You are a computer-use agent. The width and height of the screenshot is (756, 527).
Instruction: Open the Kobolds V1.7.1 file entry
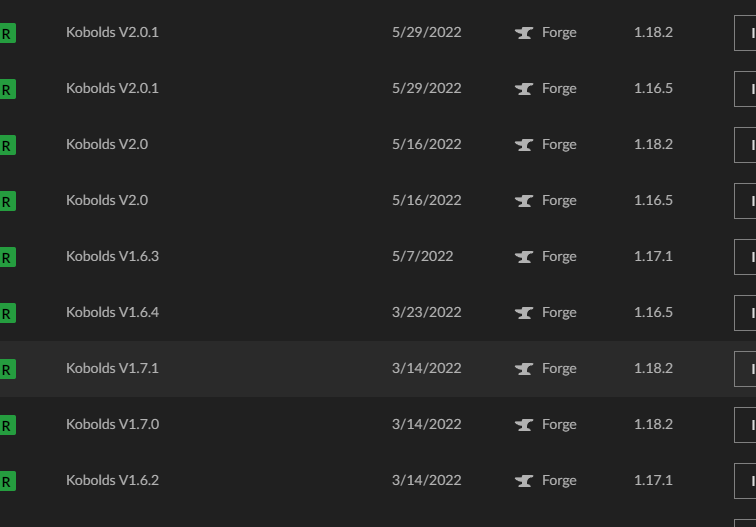point(112,368)
